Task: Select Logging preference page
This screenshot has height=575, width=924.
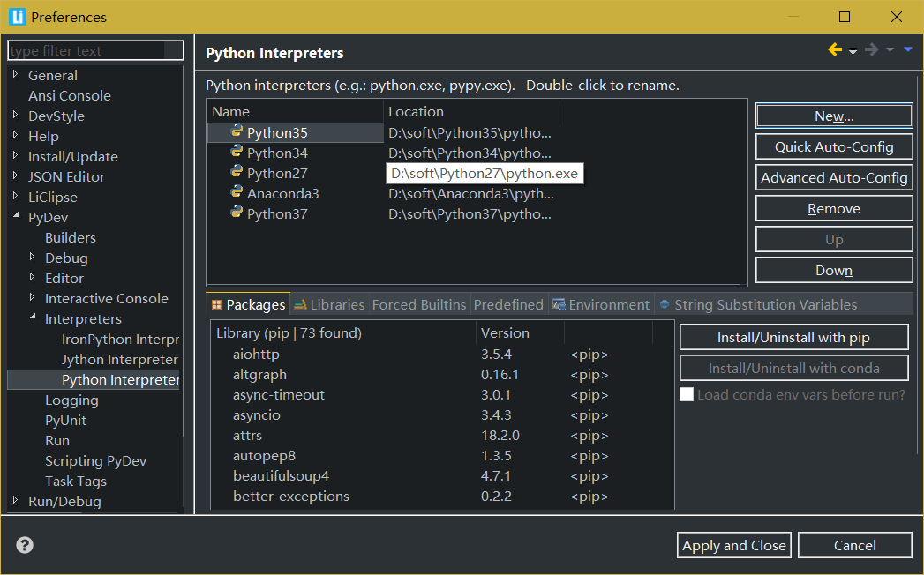Action: pyautogui.click(x=71, y=400)
